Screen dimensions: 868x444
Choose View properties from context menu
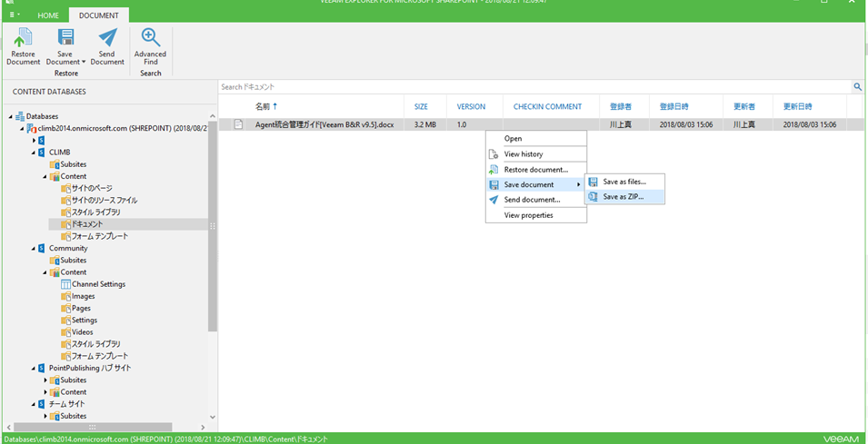536,215
